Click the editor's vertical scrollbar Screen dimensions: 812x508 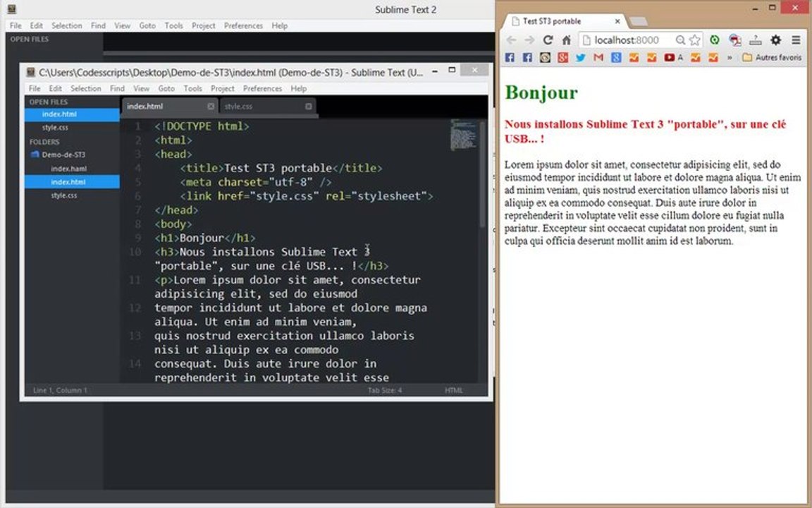pyautogui.click(x=483, y=174)
